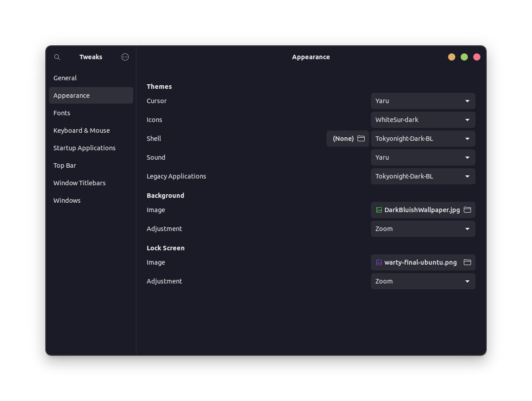
Task: Browse with the Lock Screen image folder icon
Action: (467, 262)
